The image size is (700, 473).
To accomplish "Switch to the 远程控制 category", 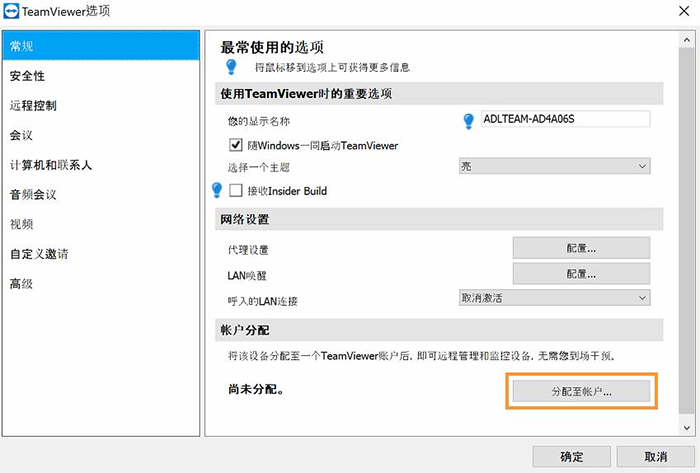I will [x=101, y=106].
